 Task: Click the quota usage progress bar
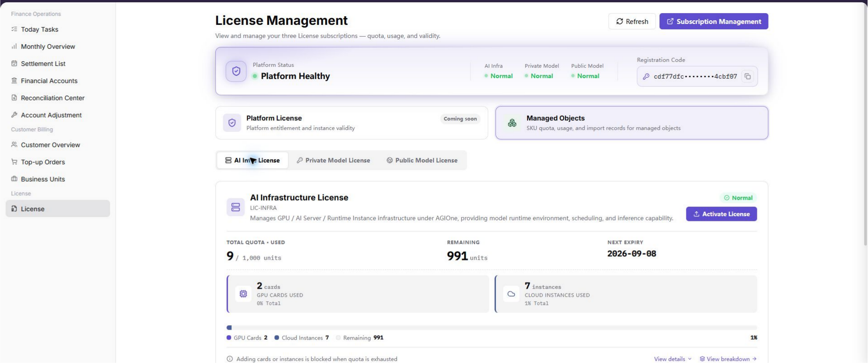tap(491, 327)
